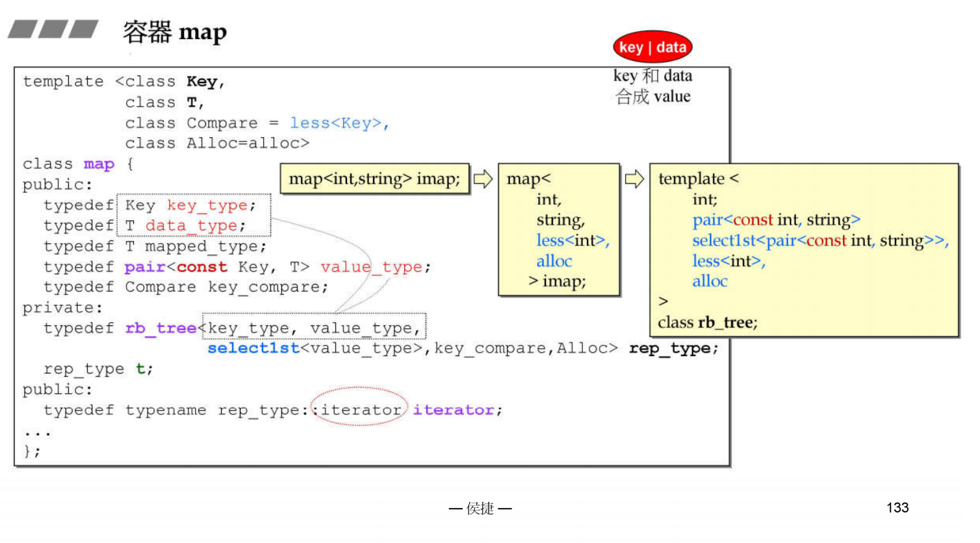Viewport: 980px width, 543px height.
Task: Click the bold 'rep_type;' text
Action: (673, 348)
